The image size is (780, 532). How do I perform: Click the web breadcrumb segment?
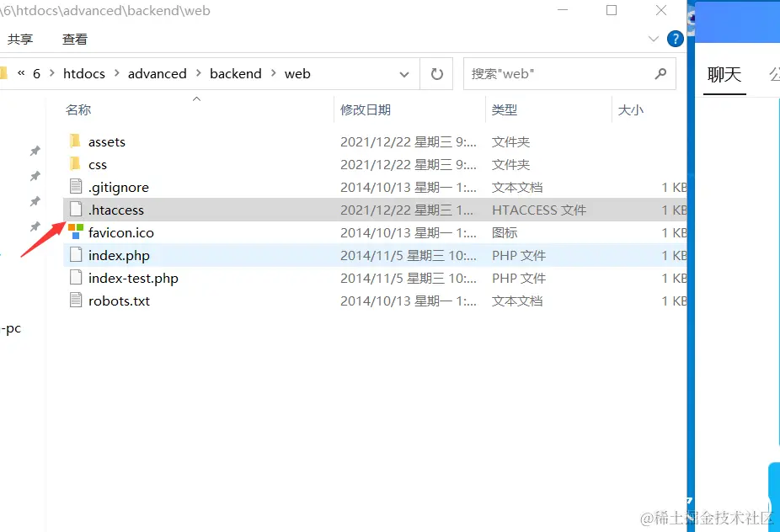click(x=297, y=73)
